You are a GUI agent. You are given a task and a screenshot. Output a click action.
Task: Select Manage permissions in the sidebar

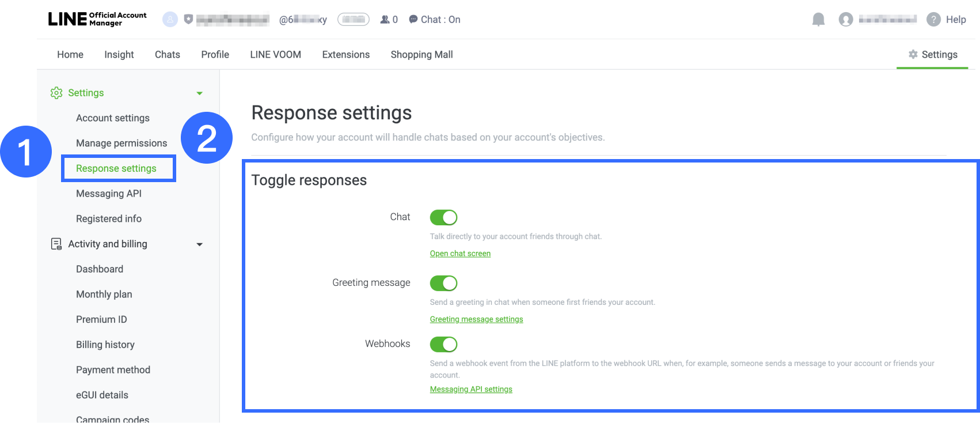click(x=121, y=143)
